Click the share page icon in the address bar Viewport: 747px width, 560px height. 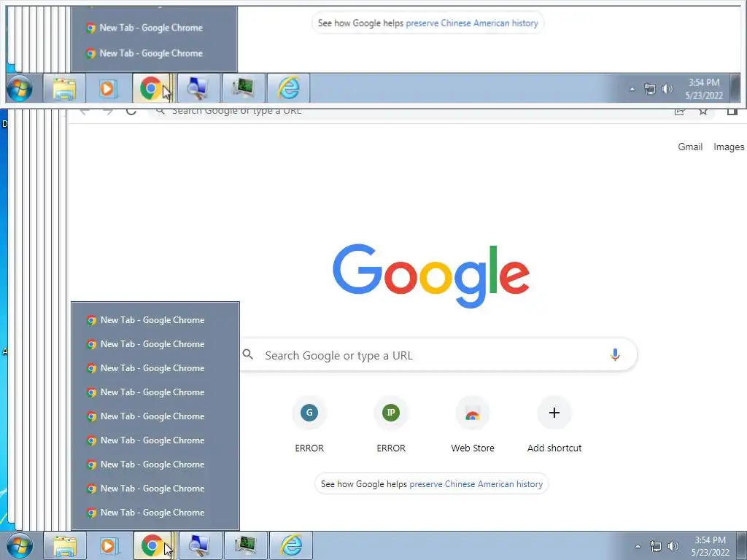679,112
